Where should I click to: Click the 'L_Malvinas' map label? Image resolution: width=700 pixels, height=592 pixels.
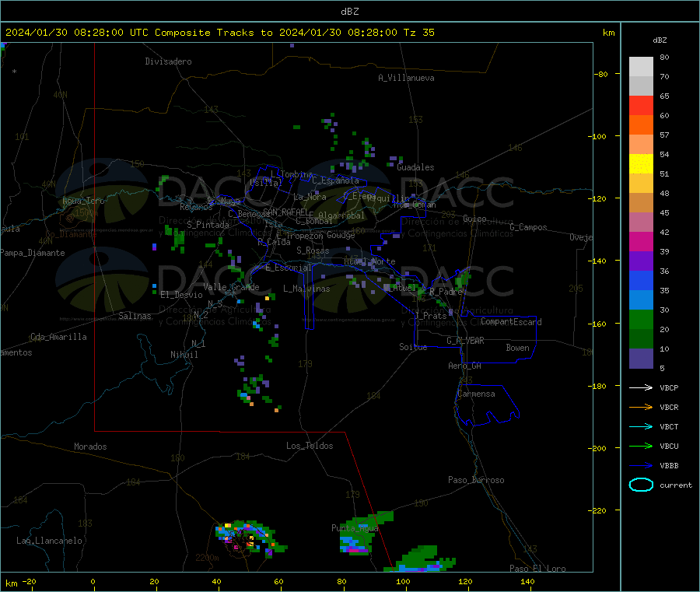click(x=306, y=289)
